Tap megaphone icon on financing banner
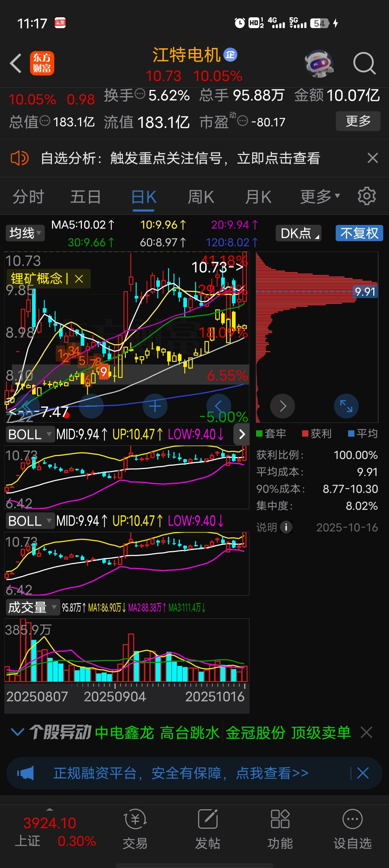 pos(25,773)
